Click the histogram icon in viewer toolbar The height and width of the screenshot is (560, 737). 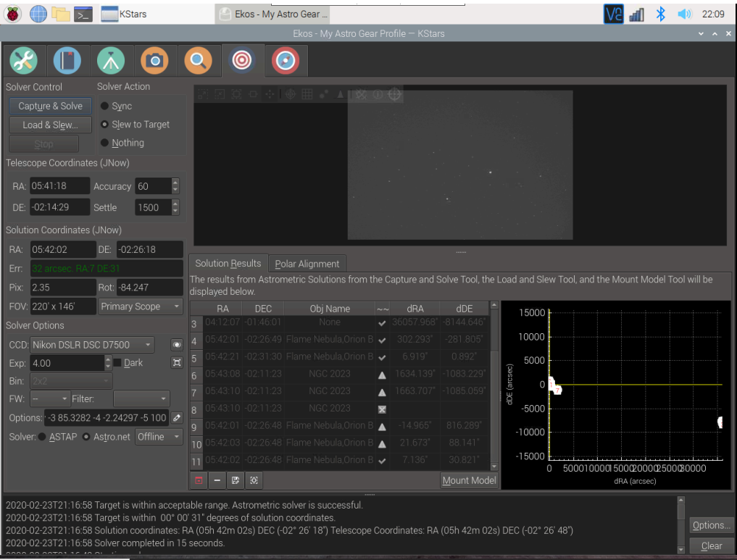coord(340,94)
